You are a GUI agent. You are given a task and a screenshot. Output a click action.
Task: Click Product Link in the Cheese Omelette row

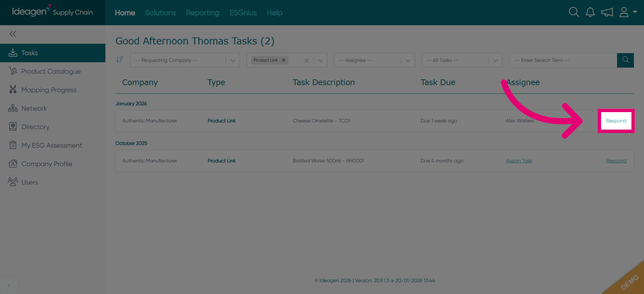click(222, 121)
